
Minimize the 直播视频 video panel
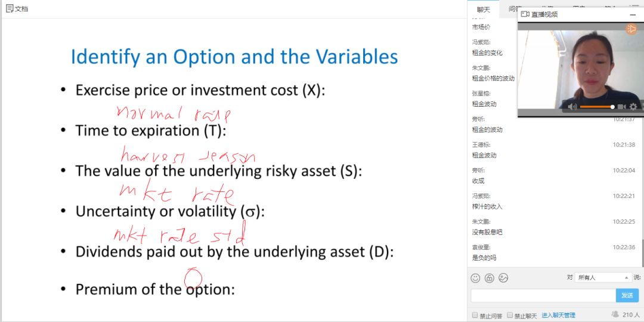click(633, 14)
